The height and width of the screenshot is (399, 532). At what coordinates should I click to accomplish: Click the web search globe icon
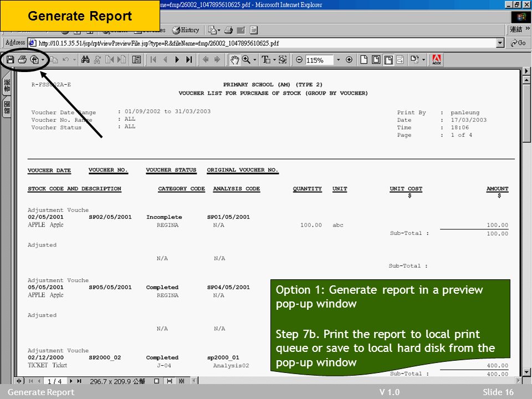34,60
